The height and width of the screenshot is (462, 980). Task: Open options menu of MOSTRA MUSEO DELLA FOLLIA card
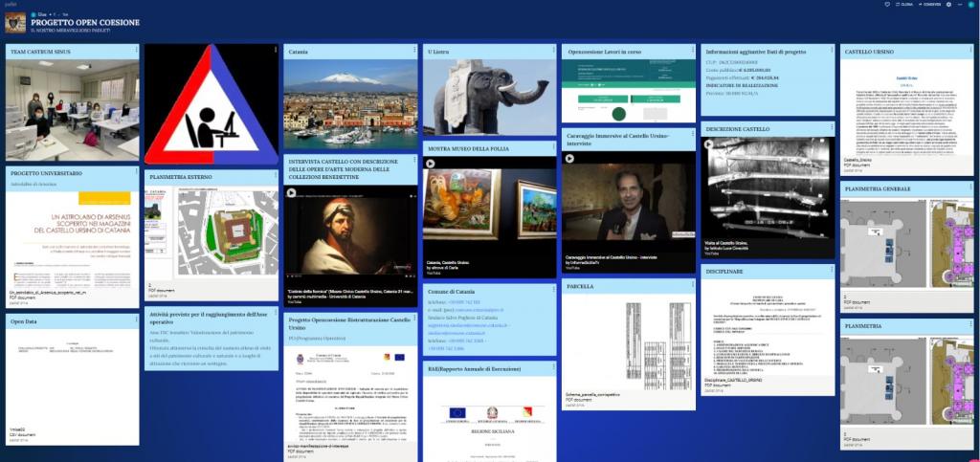click(x=553, y=146)
